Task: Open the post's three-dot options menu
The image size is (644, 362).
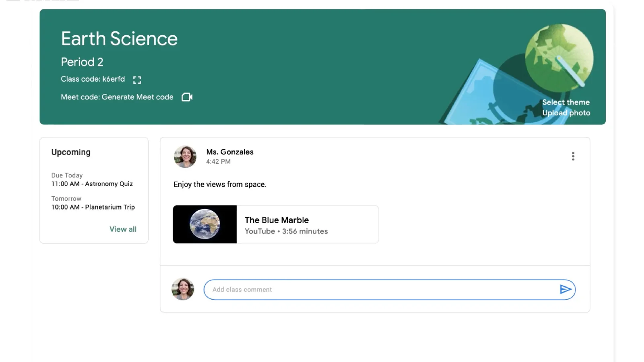Action: [573, 156]
